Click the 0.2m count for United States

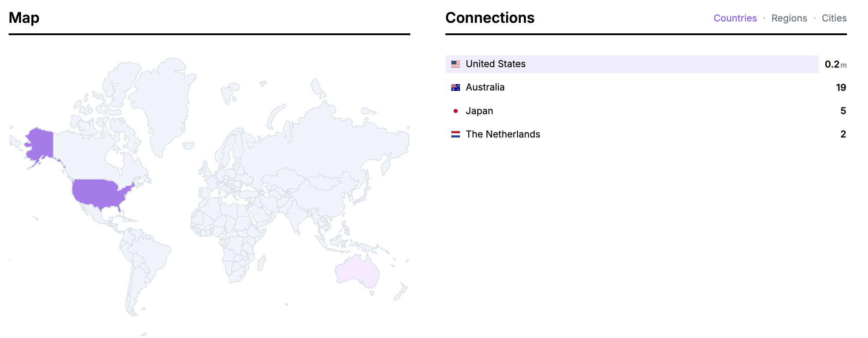click(835, 64)
